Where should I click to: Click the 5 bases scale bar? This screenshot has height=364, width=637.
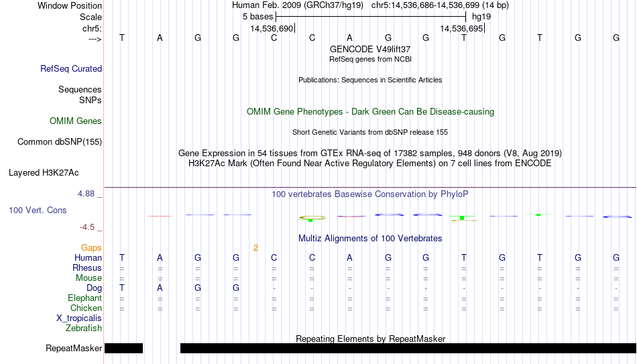[x=371, y=17]
